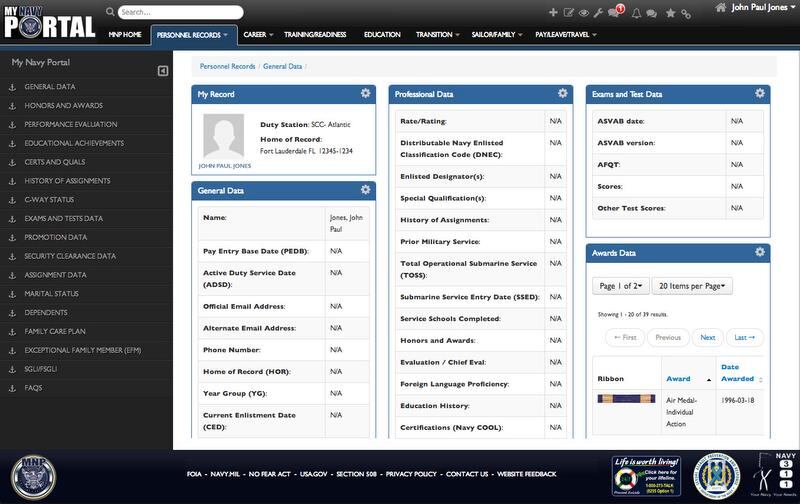800x504 pixels.
Task: Click the bell notifications icon
Action: pyautogui.click(x=636, y=13)
